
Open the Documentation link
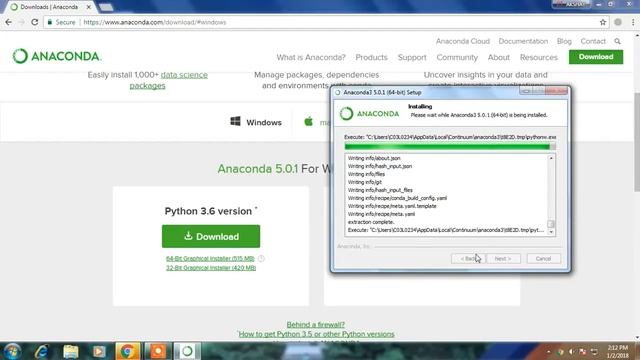point(523,41)
